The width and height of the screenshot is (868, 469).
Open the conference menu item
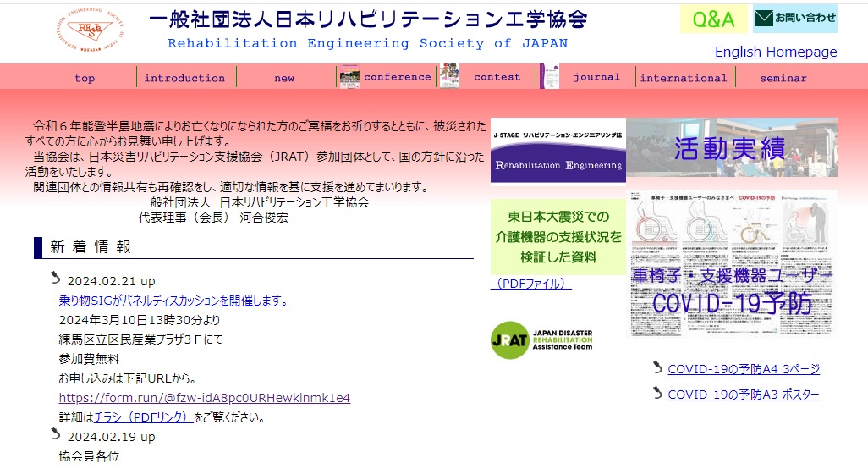(398, 77)
